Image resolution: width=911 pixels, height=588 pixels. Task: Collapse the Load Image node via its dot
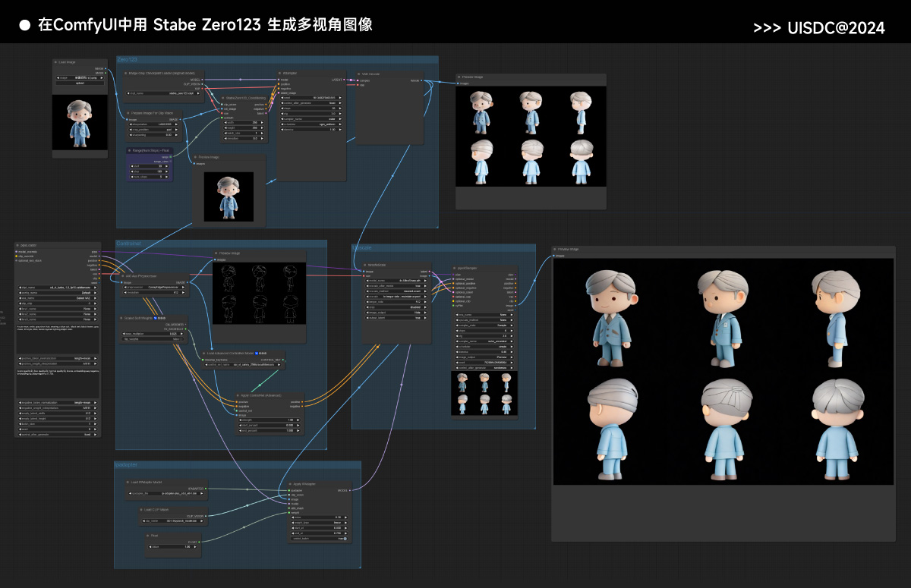(56, 62)
